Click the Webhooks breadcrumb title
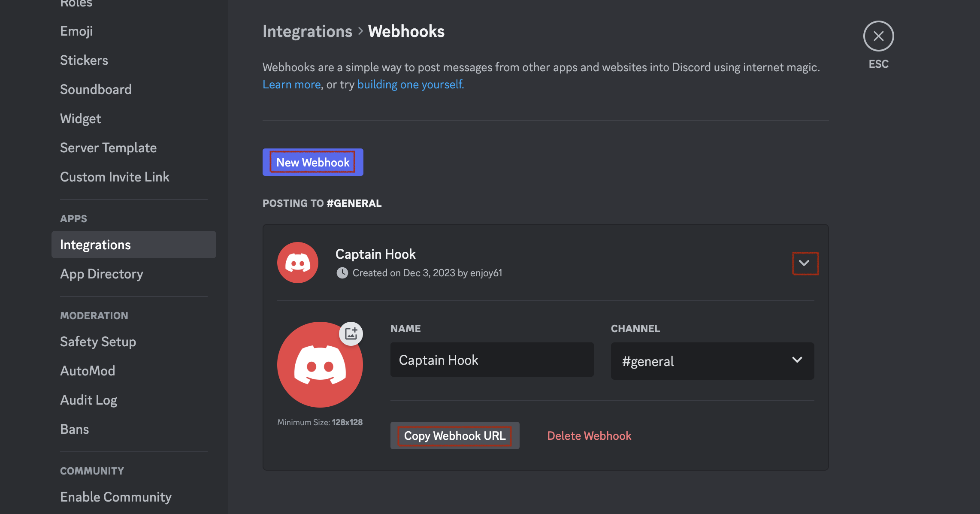Viewport: 980px width, 514px height. [406, 31]
